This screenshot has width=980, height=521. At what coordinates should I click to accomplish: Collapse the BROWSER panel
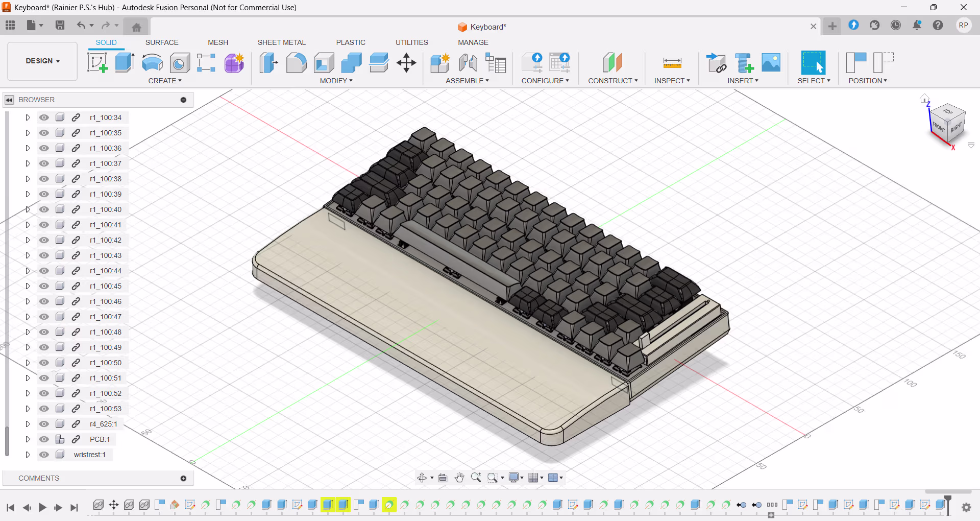pyautogui.click(x=9, y=100)
